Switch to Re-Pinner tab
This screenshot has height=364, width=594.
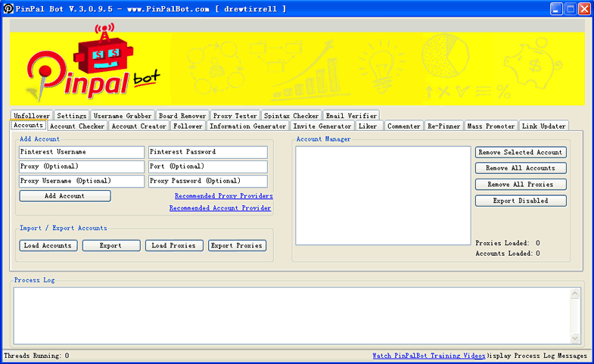(444, 126)
